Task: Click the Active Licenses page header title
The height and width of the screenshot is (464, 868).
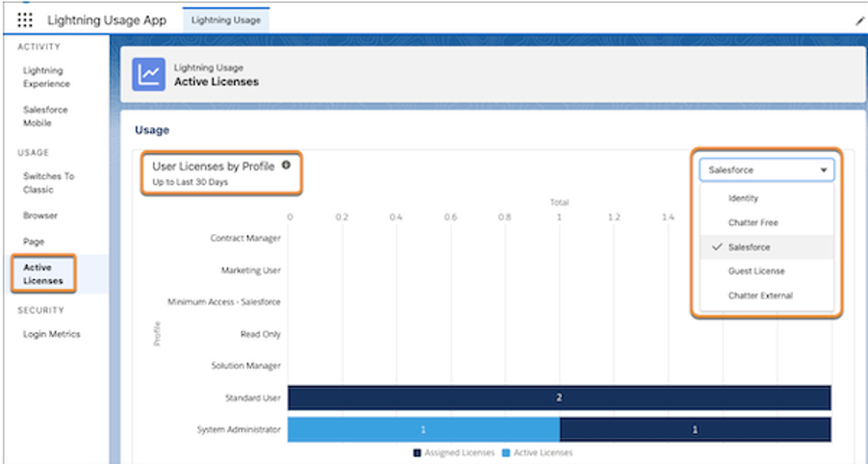Action: coord(217,82)
